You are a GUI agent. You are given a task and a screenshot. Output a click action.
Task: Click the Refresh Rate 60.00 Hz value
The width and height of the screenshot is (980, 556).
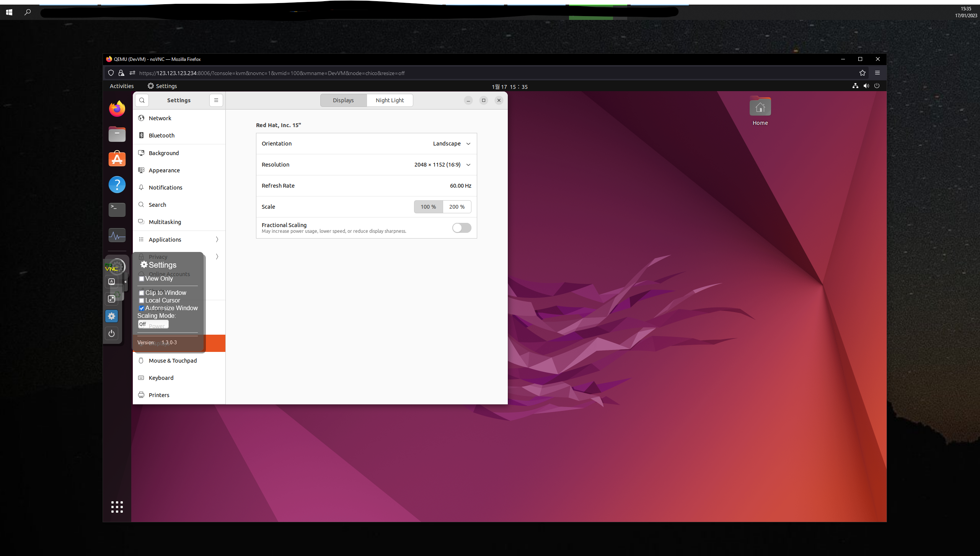pyautogui.click(x=460, y=186)
